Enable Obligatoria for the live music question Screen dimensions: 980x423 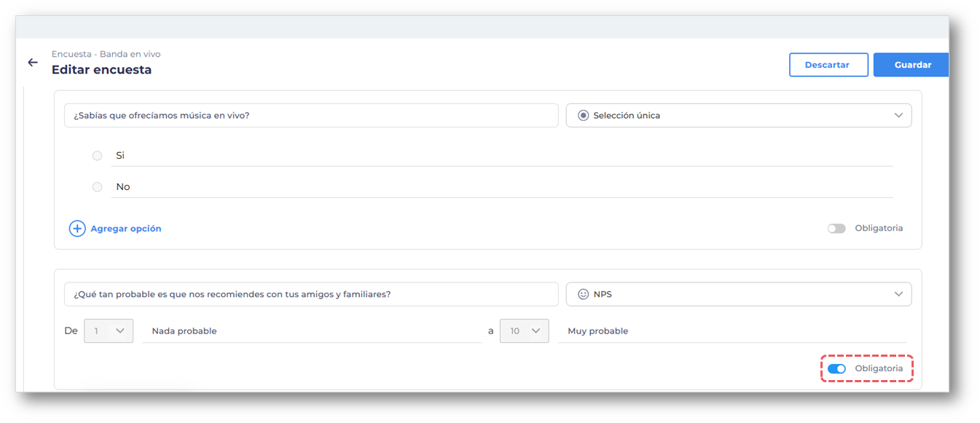pos(836,229)
